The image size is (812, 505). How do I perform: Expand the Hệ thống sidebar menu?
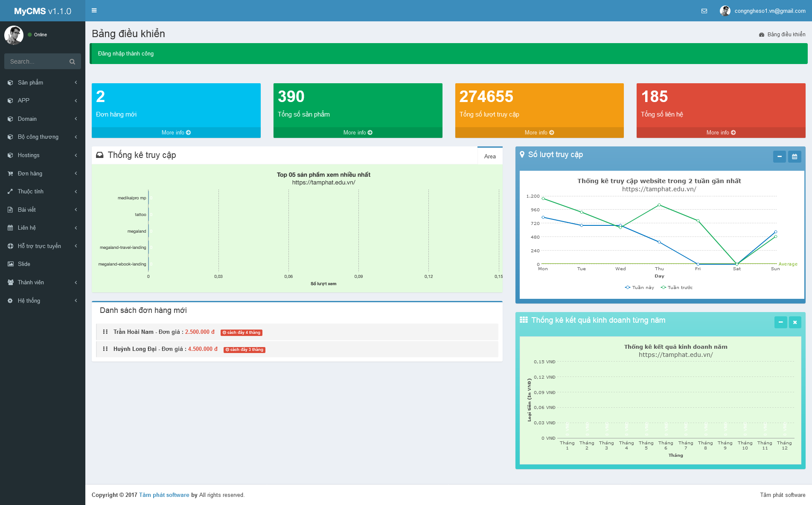tap(43, 301)
